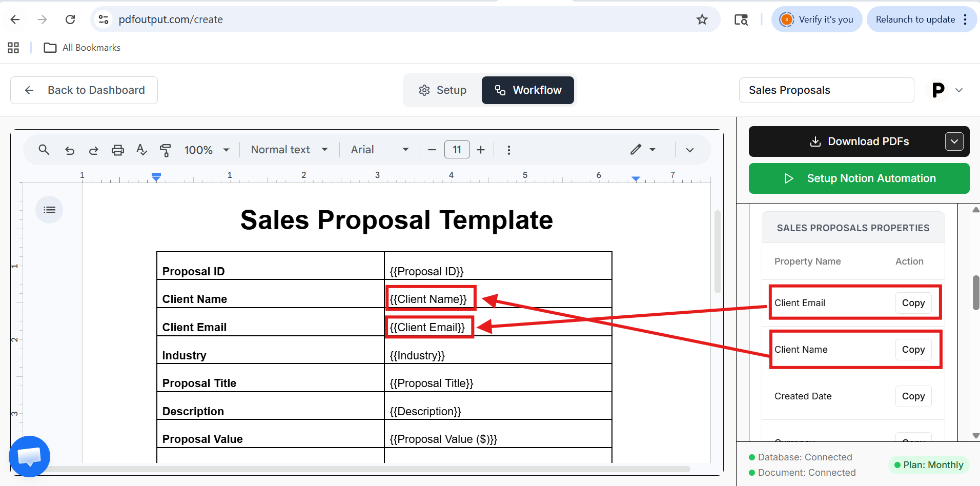Image resolution: width=980 pixels, height=486 pixels.
Task: Select the paint format roller icon
Action: pyautogui.click(x=165, y=150)
